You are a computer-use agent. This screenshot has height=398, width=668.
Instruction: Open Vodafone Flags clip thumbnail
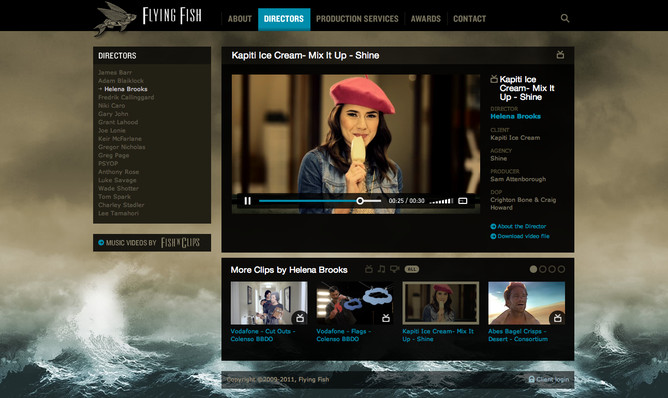[x=355, y=303]
